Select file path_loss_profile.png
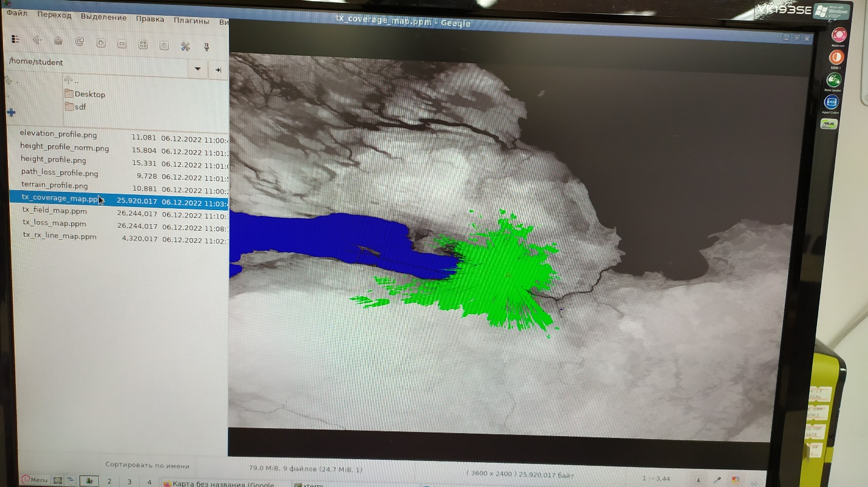Screen dimensions: 868x487 click(60, 172)
